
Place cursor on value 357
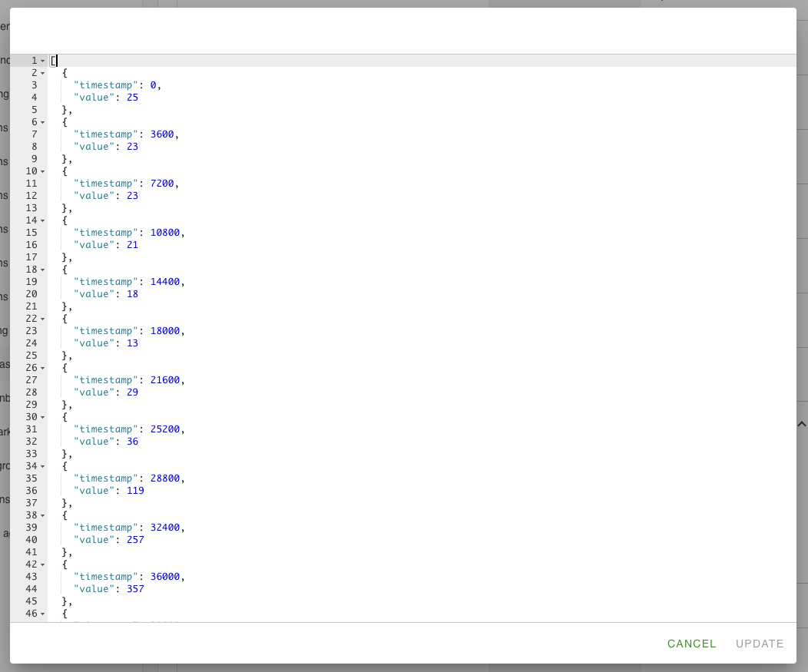[135, 589]
